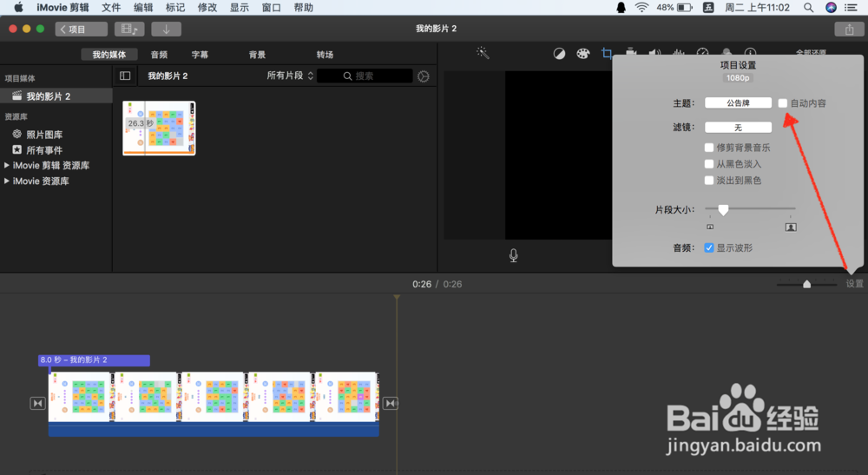Toggle the media browser display button

pyautogui.click(x=129, y=30)
